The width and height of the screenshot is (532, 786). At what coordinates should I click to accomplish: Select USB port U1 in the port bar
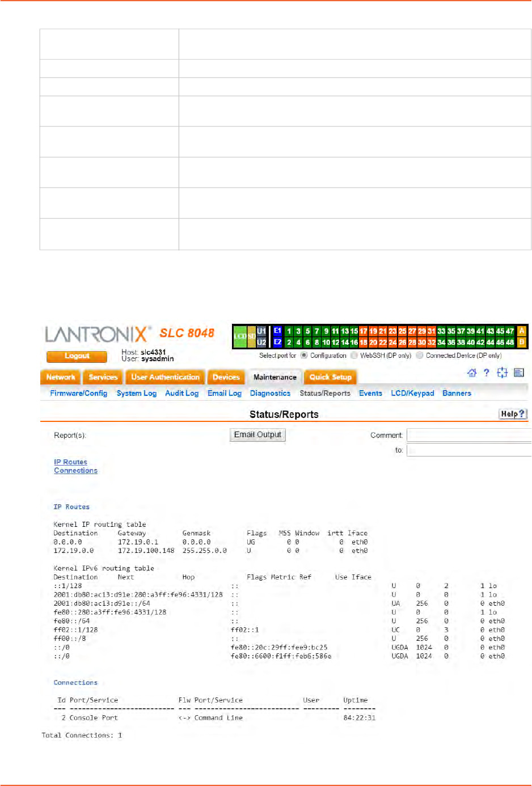pos(261,331)
